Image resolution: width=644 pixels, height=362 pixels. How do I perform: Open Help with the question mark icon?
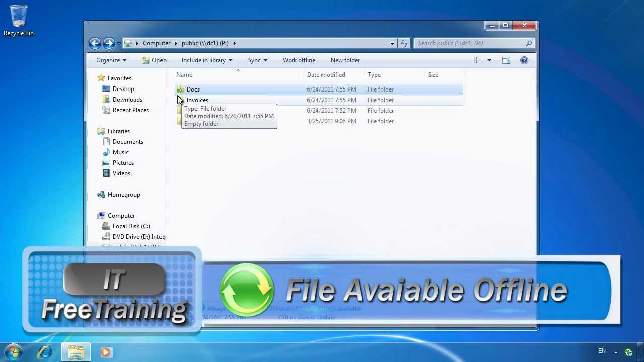(x=524, y=60)
